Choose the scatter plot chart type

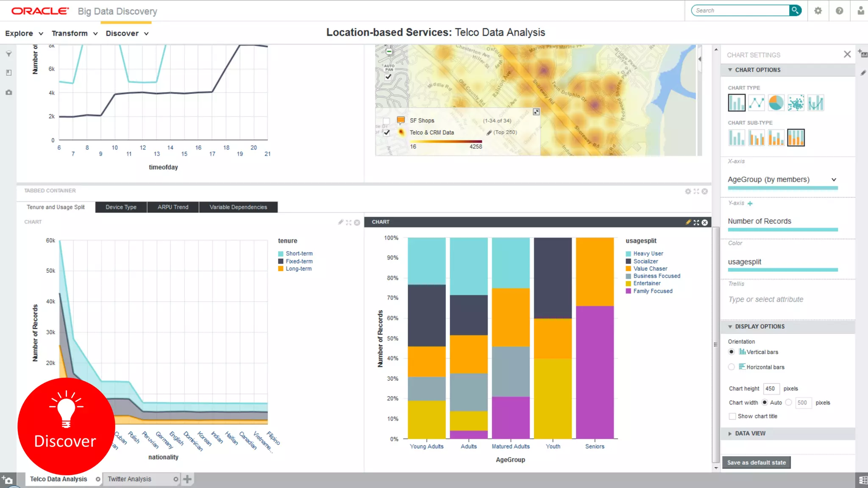point(796,103)
